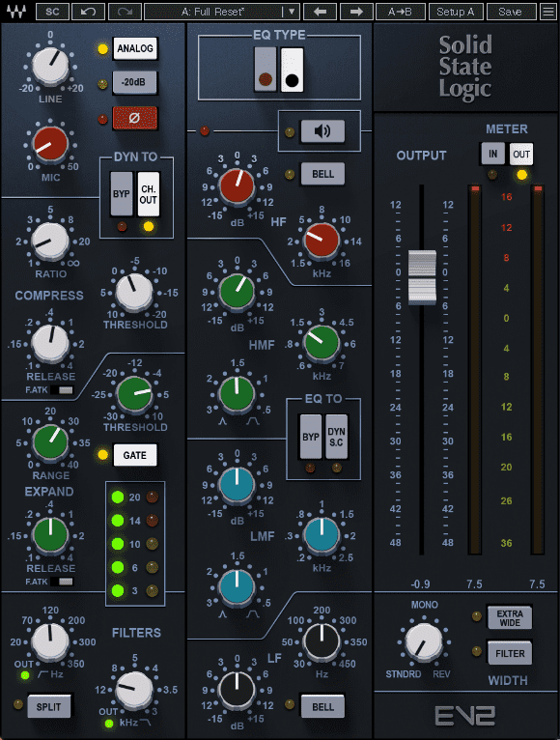The image size is (560, 740).
Task: Click the compressor RATIO knob
Action: point(50,242)
